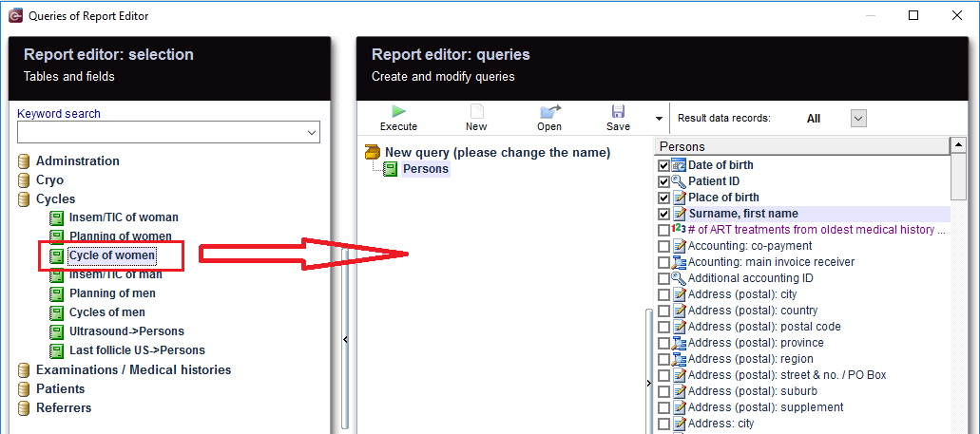Viewport: 980px width, 434px height.
Task: Check the Additional accounting ID field
Action: (663, 279)
